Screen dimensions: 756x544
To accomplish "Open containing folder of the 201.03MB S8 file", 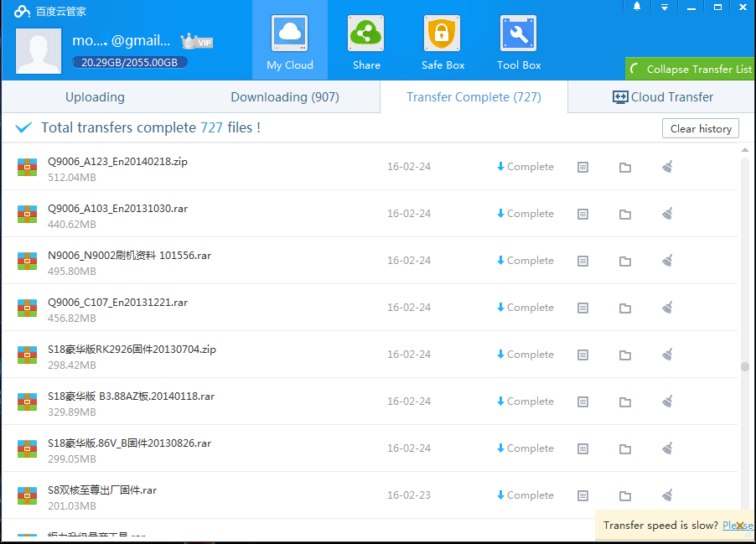I will pyautogui.click(x=625, y=495).
